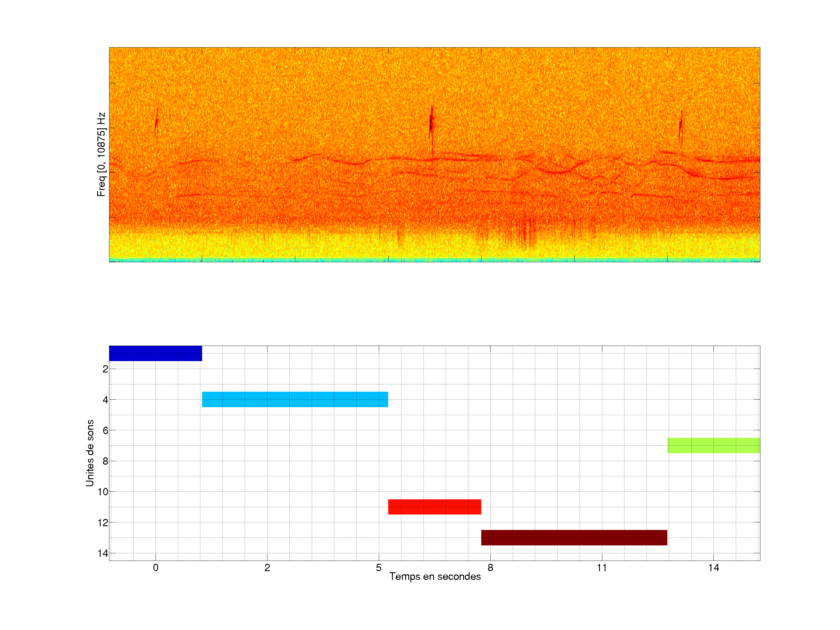
Task: Click the x-axis tick label '2'
Action: (x=267, y=568)
